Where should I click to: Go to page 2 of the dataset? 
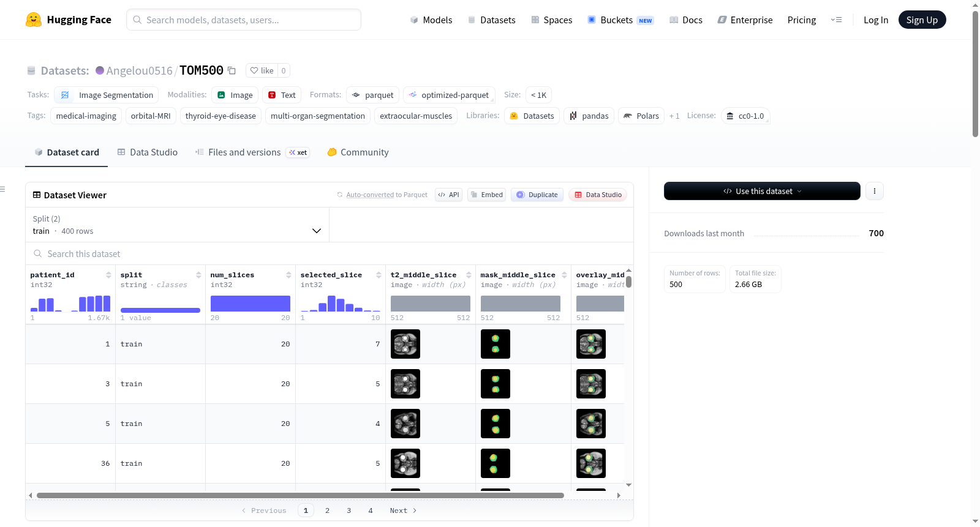tap(328, 510)
